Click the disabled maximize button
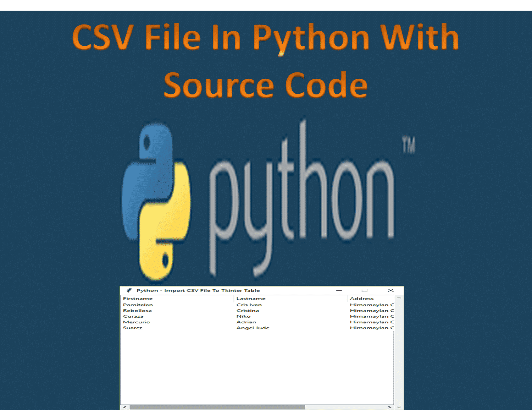Image resolution: width=532 pixels, height=410 pixels. point(365,290)
